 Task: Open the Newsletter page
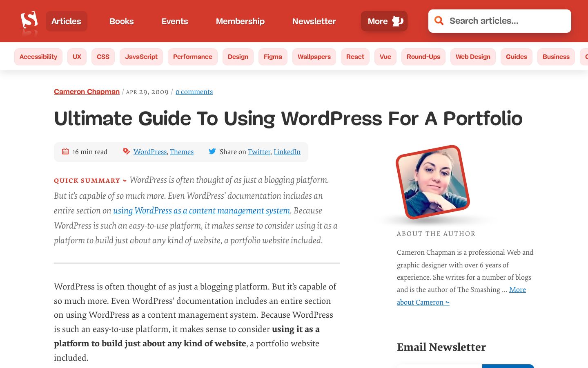(314, 21)
